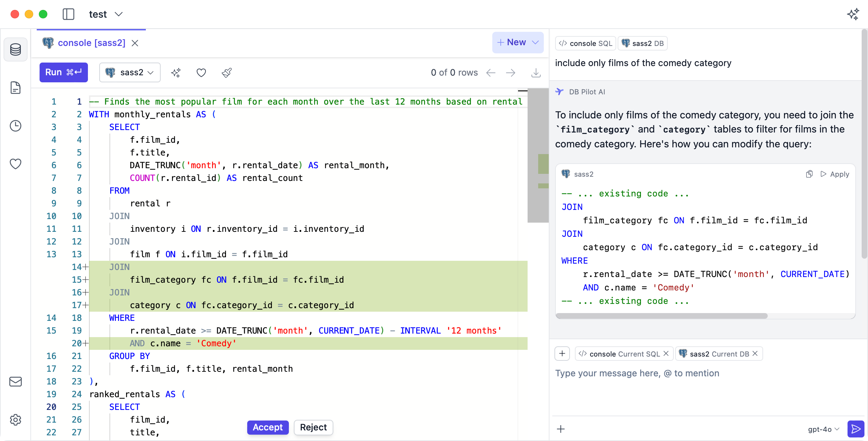Save query to favorites with heart icon

pyautogui.click(x=201, y=73)
